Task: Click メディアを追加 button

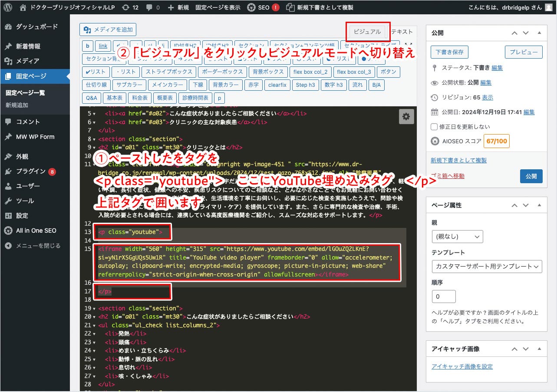Action: (x=108, y=30)
